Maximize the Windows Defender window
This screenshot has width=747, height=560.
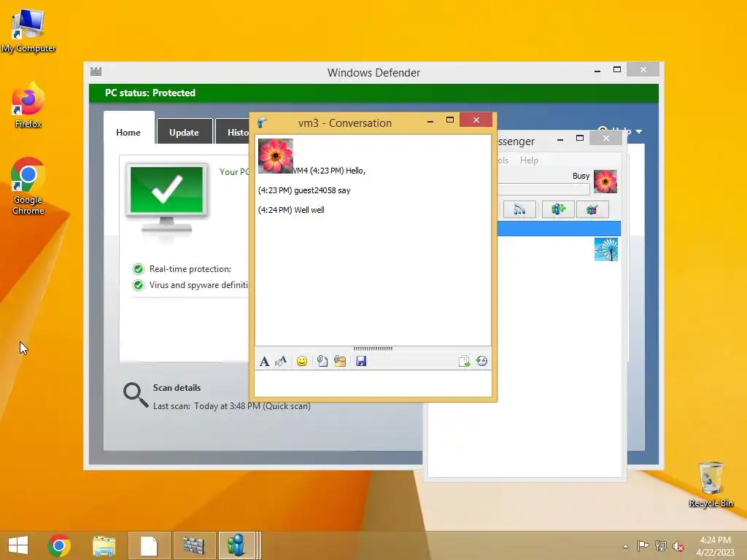tap(617, 69)
